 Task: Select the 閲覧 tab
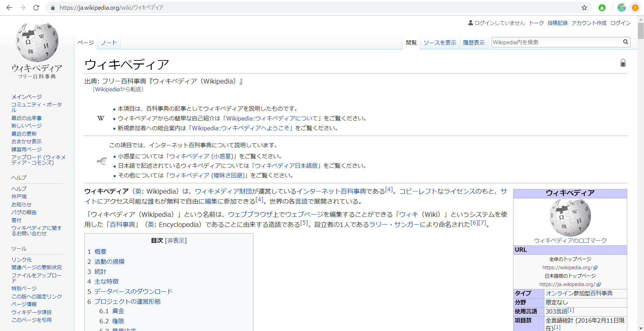click(411, 43)
